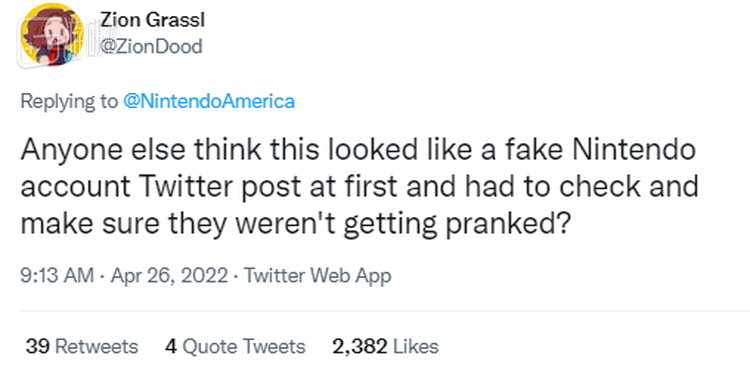Screen dimensions: 750x371
Task: Click the word "check" in the tweet text
Action: pyautogui.click(x=600, y=187)
